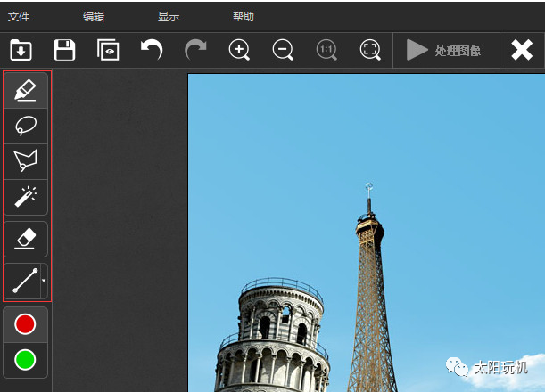Click the save floppy disk icon
Screen dimensions: 545x392
click(64, 50)
